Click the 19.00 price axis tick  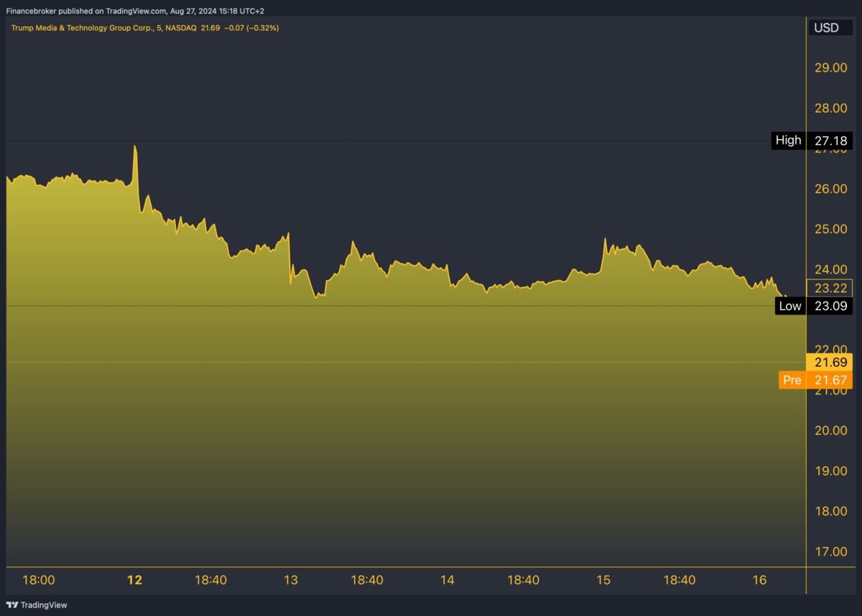[x=830, y=470]
